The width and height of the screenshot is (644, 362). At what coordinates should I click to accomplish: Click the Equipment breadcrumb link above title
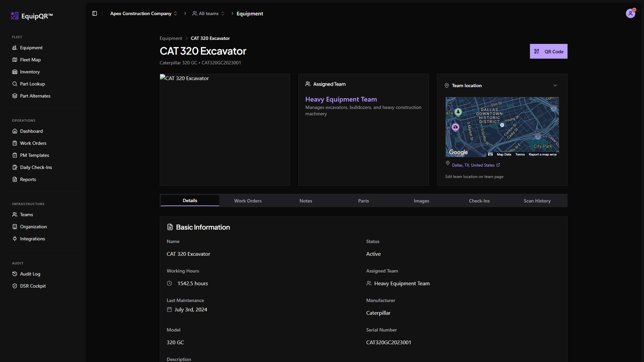171,38
